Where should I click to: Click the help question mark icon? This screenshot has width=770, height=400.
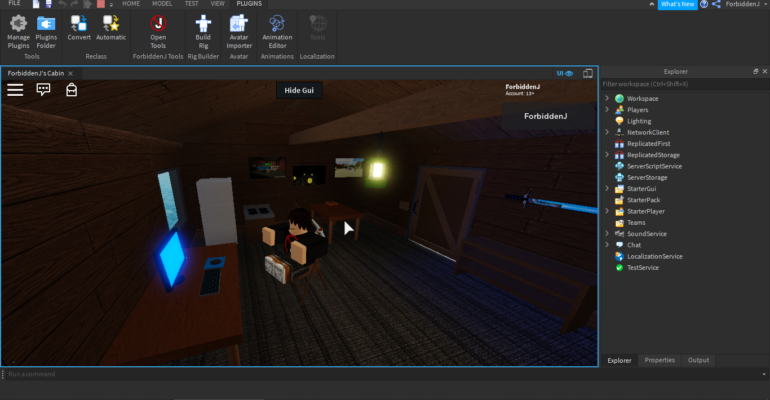click(704, 4)
